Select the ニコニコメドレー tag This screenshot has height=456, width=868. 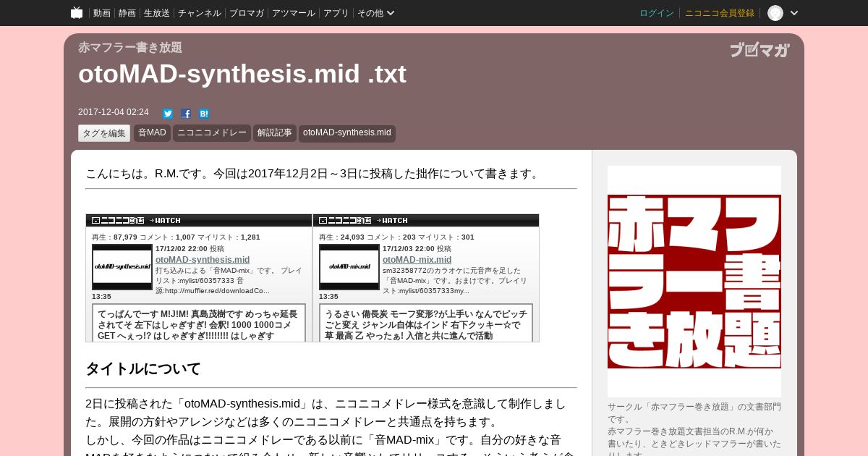pyautogui.click(x=212, y=133)
